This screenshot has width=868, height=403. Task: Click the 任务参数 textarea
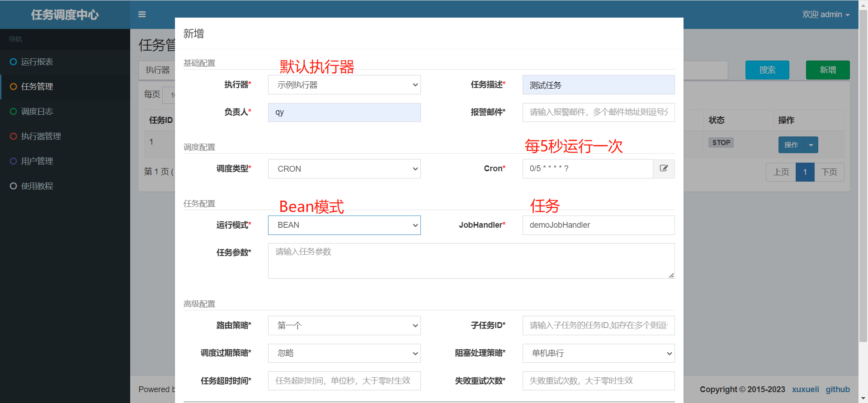(472, 261)
